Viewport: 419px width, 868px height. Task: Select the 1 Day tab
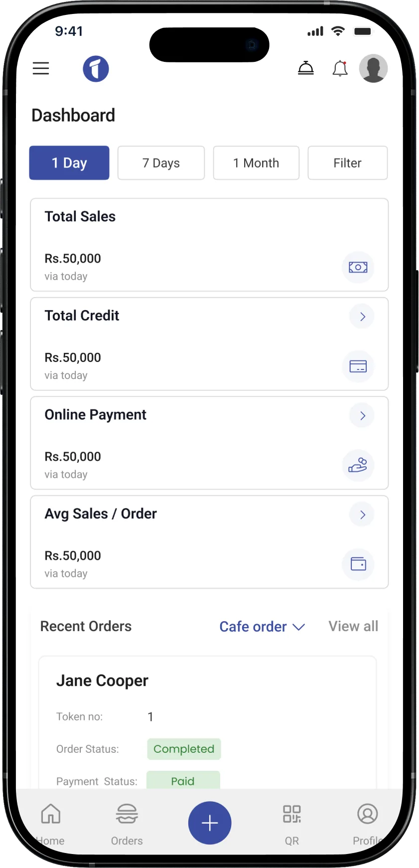click(x=69, y=163)
